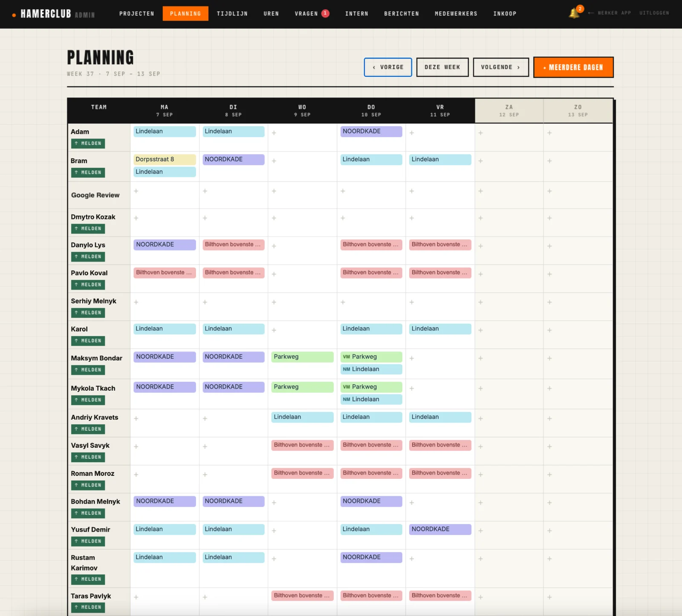This screenshot has width=682, height=616.
Task: Open Maksym Bondar's Parkweg assignment on Wednesday
Action: [x=302, y=357]
